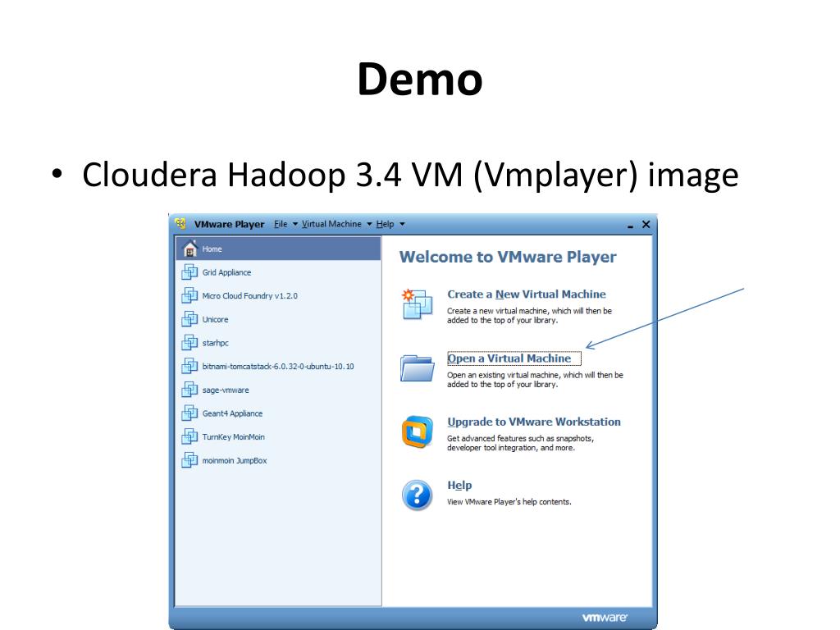Click the Help link in welcome pane
This screenshot has width=840, height=630.
coord(459,486)
